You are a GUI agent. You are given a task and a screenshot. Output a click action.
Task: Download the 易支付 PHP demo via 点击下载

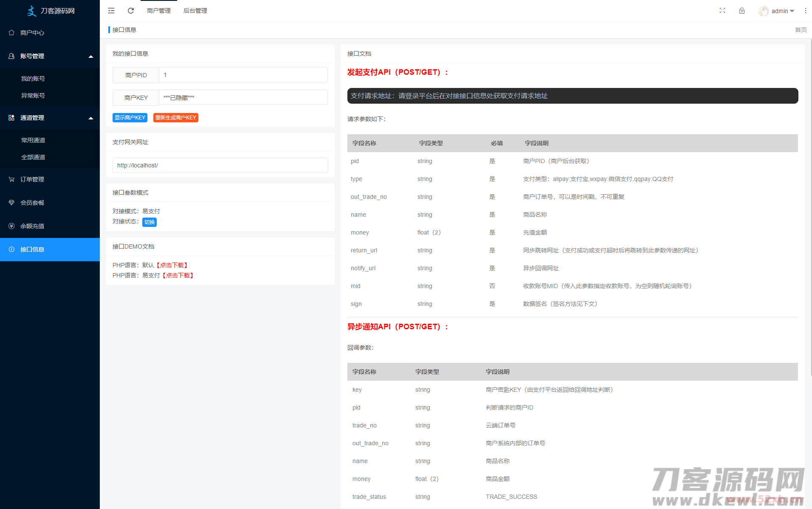(178, 275)
